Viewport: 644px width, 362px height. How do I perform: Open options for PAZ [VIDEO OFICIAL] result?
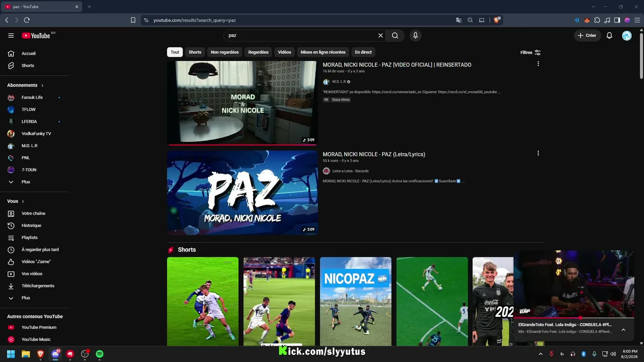(x=538, y=64)
